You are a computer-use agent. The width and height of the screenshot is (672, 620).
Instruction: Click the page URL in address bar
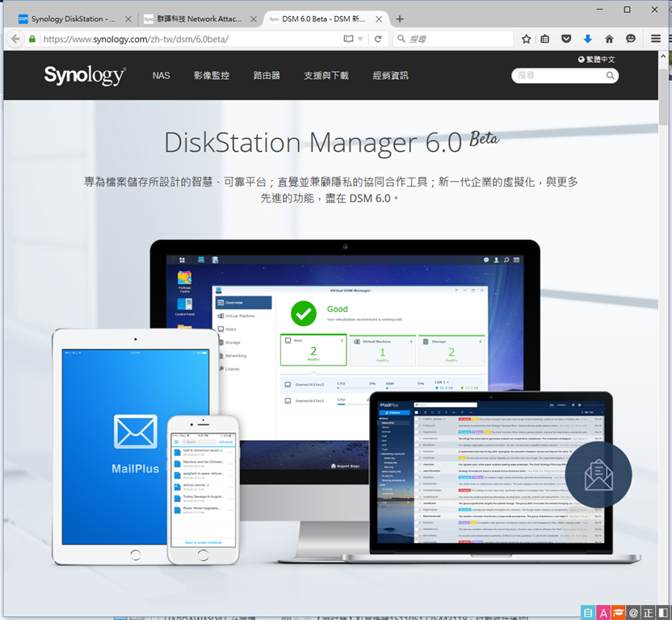tap(136, 39)
